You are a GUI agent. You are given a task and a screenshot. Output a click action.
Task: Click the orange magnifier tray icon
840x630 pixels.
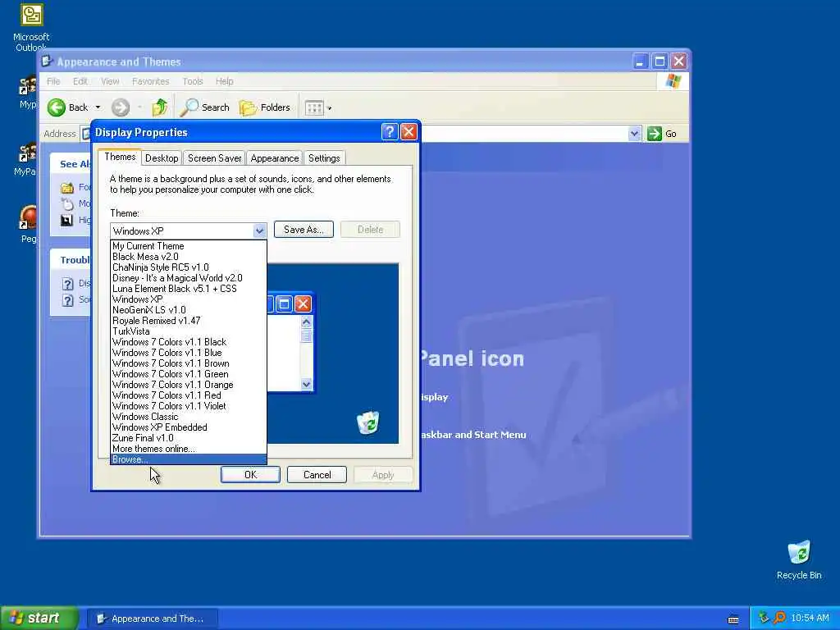pyautogui.click(x=779, y=618)
